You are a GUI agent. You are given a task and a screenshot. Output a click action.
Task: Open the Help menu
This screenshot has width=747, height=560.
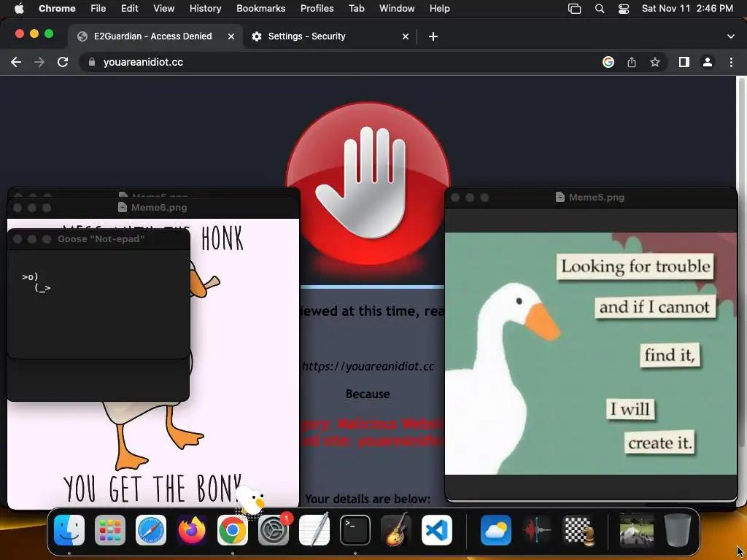point(439,9)
